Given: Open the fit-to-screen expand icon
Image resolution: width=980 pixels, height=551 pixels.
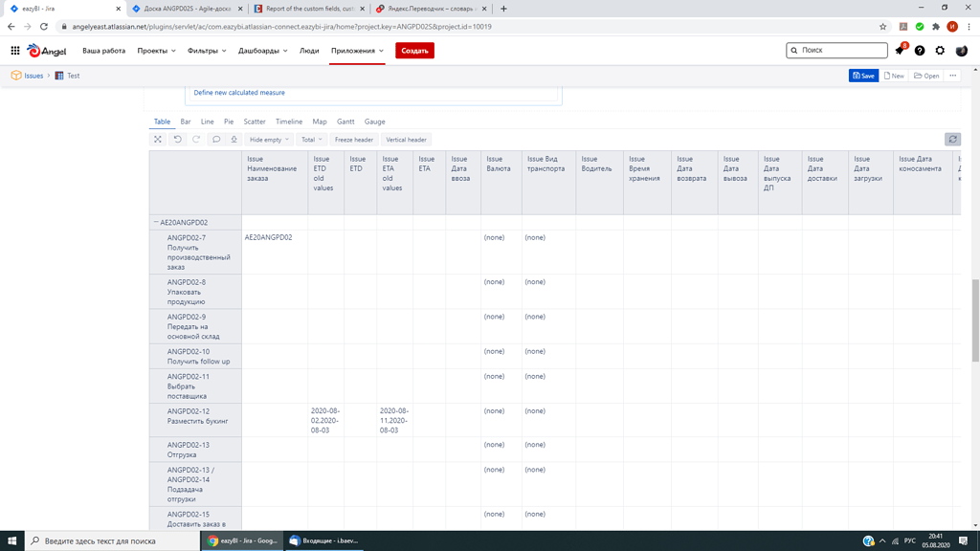Looking at the screenshot, I should 158,139.
